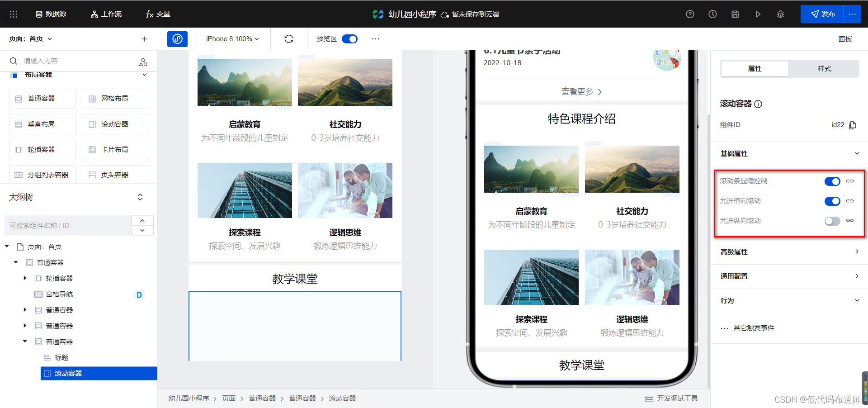Open 开发调试工具 developer debug tools
The height and width of the screenshot is (408, 868).
point(672,399)
